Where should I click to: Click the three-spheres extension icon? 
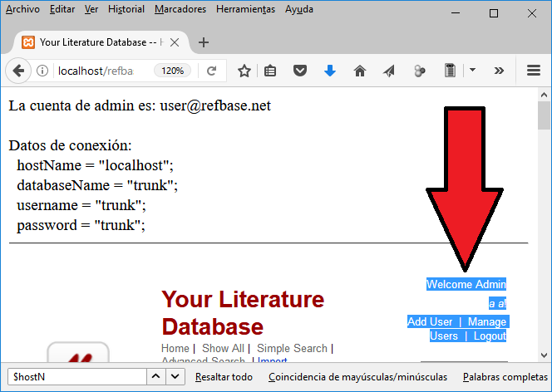[x=419, y=71]
